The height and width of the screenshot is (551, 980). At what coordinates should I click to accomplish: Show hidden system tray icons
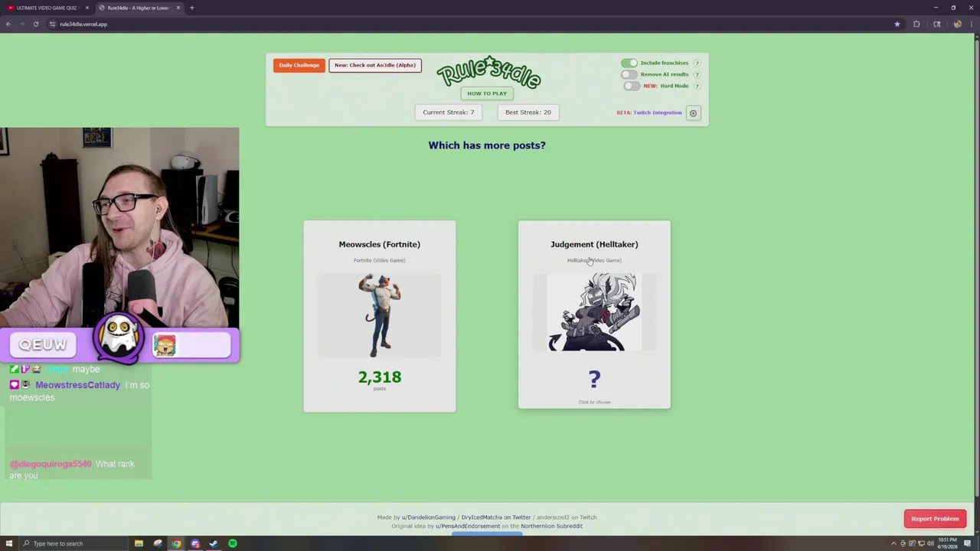893,543
